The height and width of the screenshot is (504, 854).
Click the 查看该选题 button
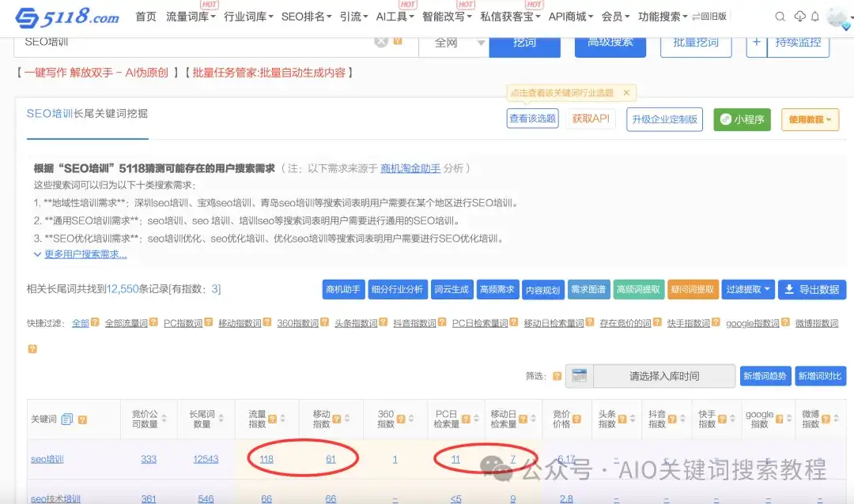[533, 118]
